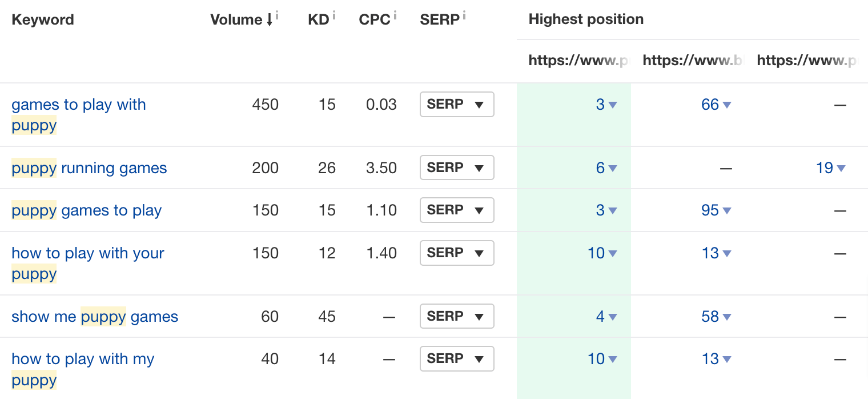Click position value 10 for 'how to play with your puppy'
This screenshot has width=868, height=399.
coord(596,253)
